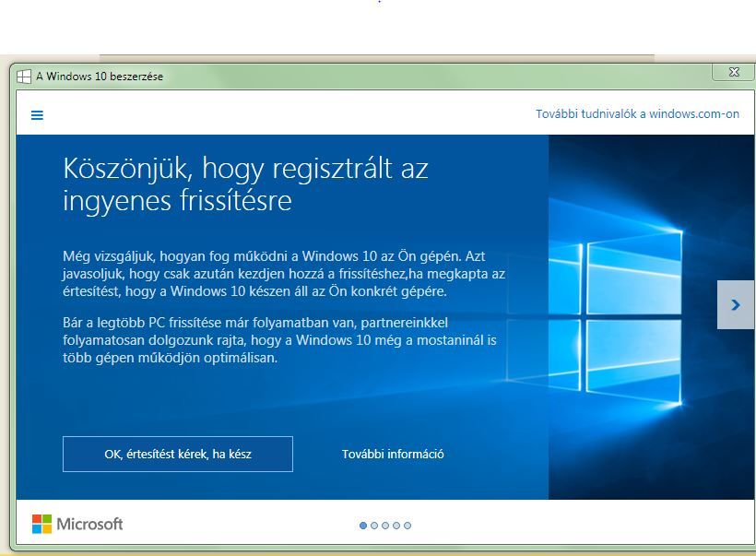Select the second page indicator dot
Viewport: 756px width, 556px height.
374,526
